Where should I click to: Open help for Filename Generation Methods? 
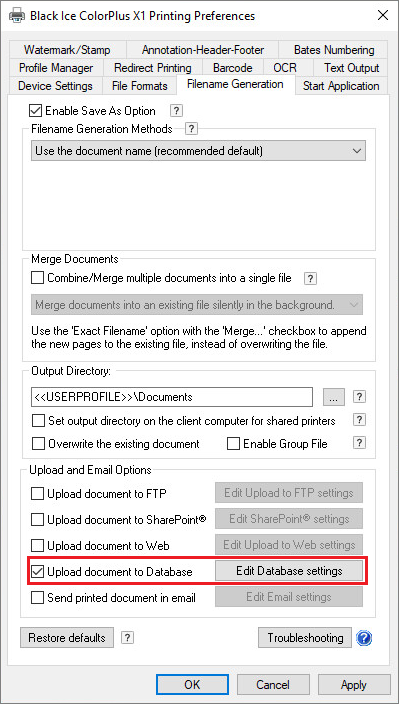191,129
